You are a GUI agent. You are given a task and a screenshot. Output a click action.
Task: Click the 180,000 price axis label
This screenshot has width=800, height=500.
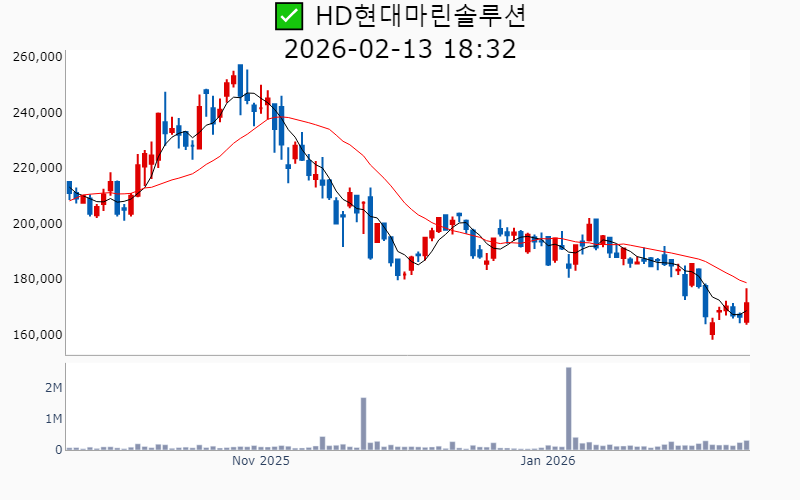pos(38,279)
